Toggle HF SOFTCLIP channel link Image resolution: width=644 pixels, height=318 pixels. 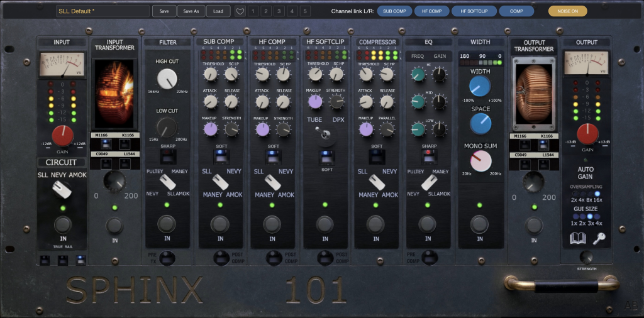click(474, 11)
